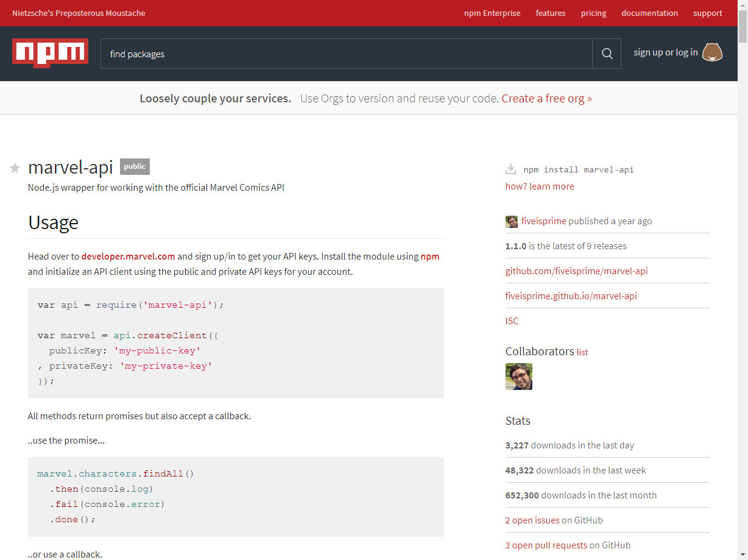Click Nietzsche's Preposterous Moustache text
Screen dimensions: 748x560
coord(79,13)
